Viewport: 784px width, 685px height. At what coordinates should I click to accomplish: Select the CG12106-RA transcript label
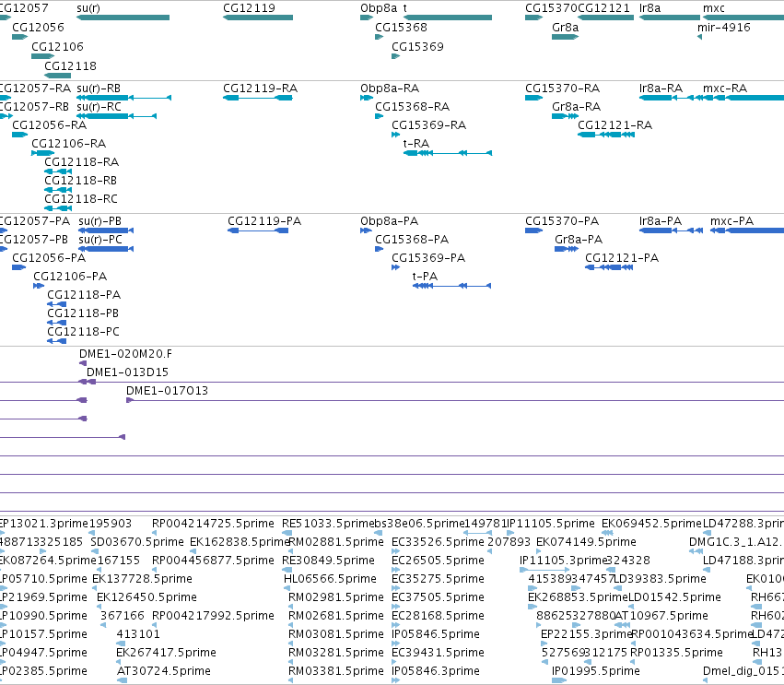click(x=68, y=144)
